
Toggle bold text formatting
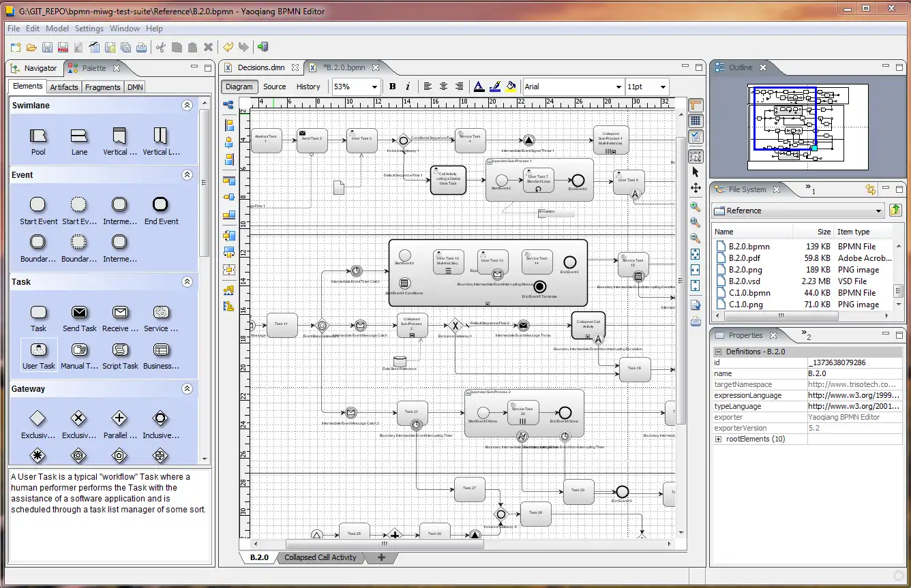pos(393,87)
